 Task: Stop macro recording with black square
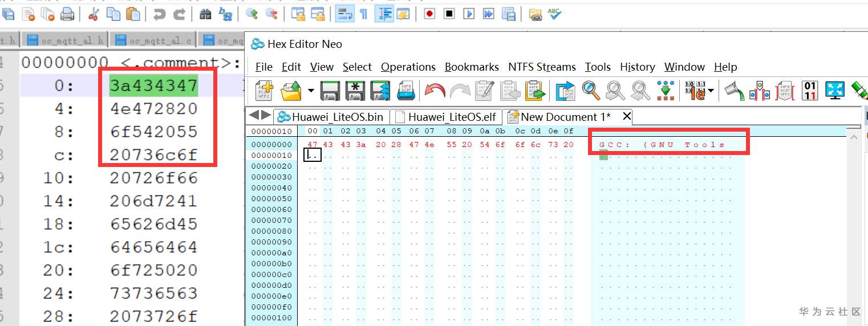pos(449,14)
